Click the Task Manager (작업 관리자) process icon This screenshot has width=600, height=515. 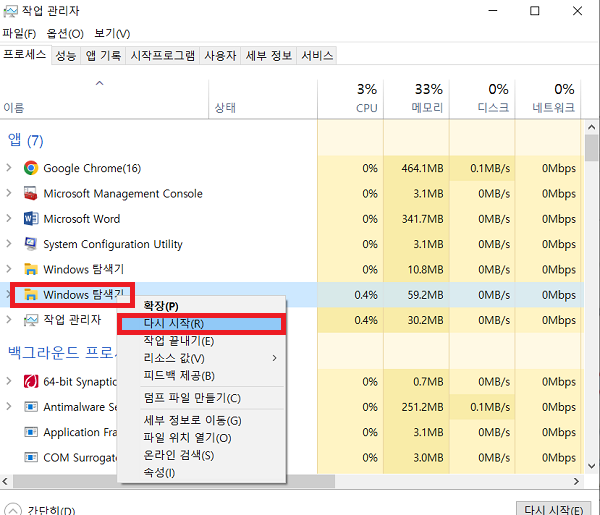click(x=31, y=320)
